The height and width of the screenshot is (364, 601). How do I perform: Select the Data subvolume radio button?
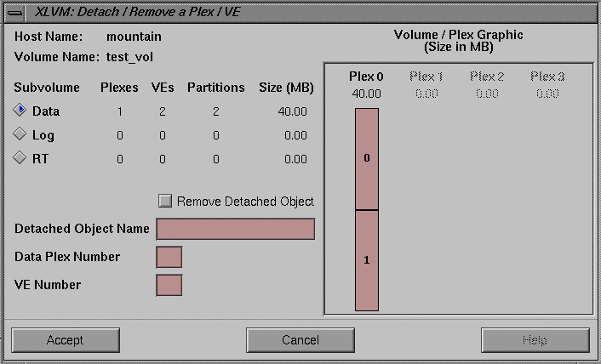pos(20,111)
